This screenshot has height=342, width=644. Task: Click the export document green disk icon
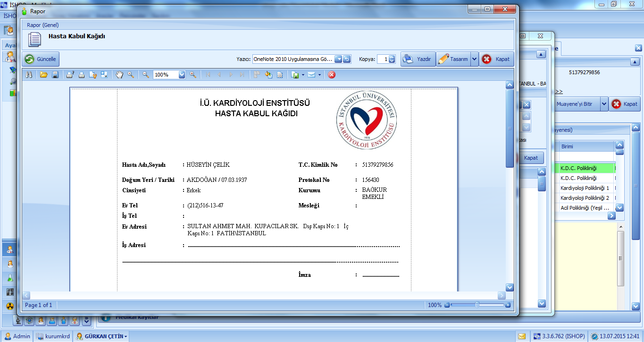coord(295,75)
